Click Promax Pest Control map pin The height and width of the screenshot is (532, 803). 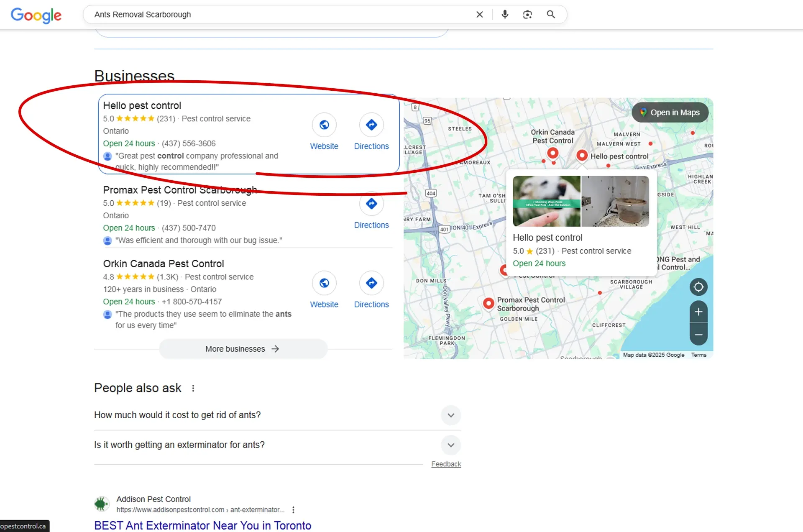(488, 303)
